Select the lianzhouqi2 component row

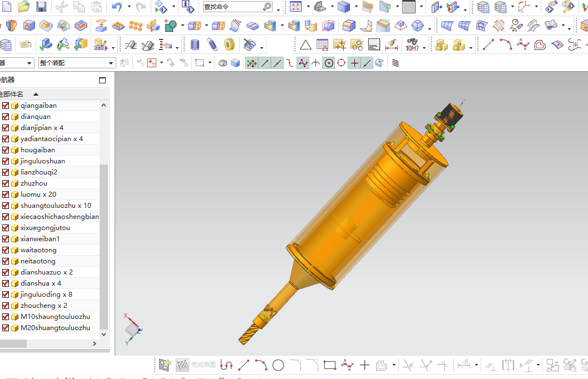(50, 172)
